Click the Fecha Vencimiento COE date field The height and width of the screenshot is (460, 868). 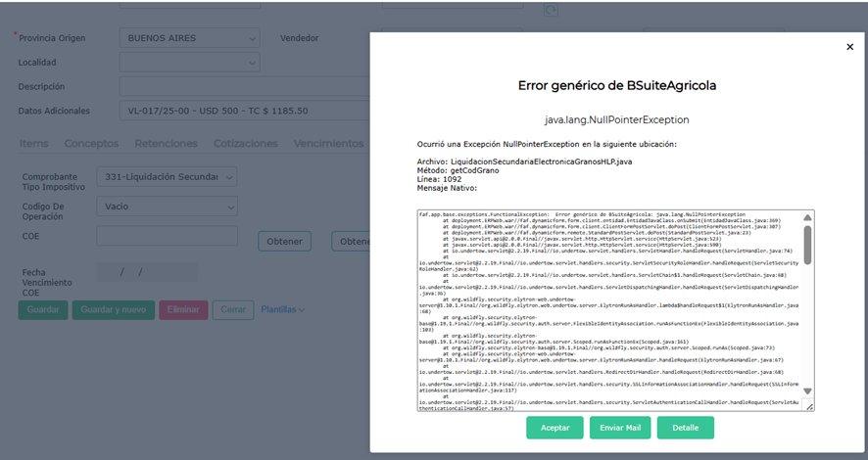click(x=147, y=272)
